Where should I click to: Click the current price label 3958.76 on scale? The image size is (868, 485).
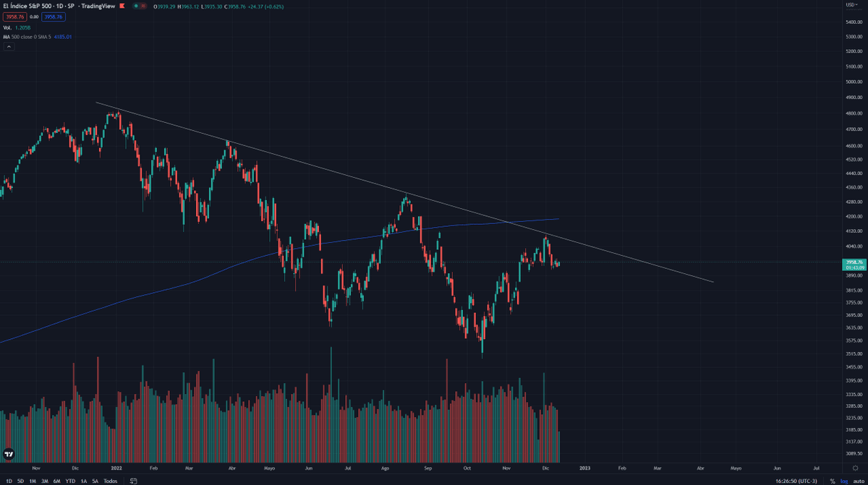(854, 262)
